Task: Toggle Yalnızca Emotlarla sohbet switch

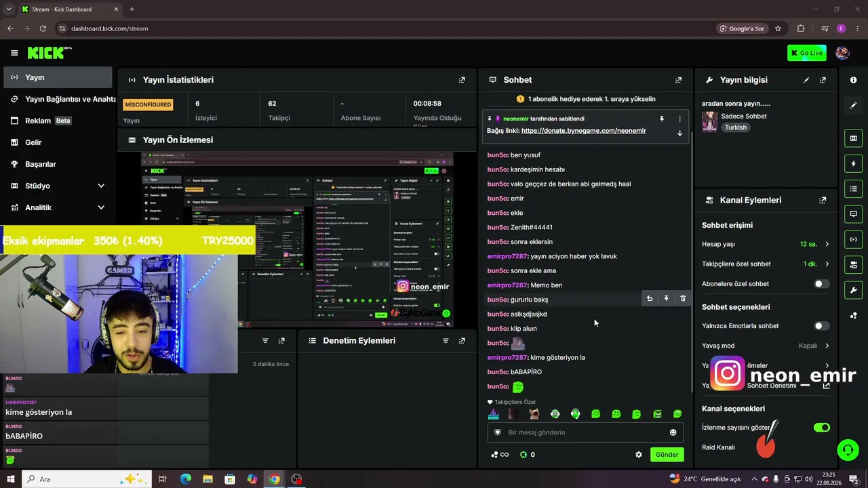Action: tap(821, 326)
